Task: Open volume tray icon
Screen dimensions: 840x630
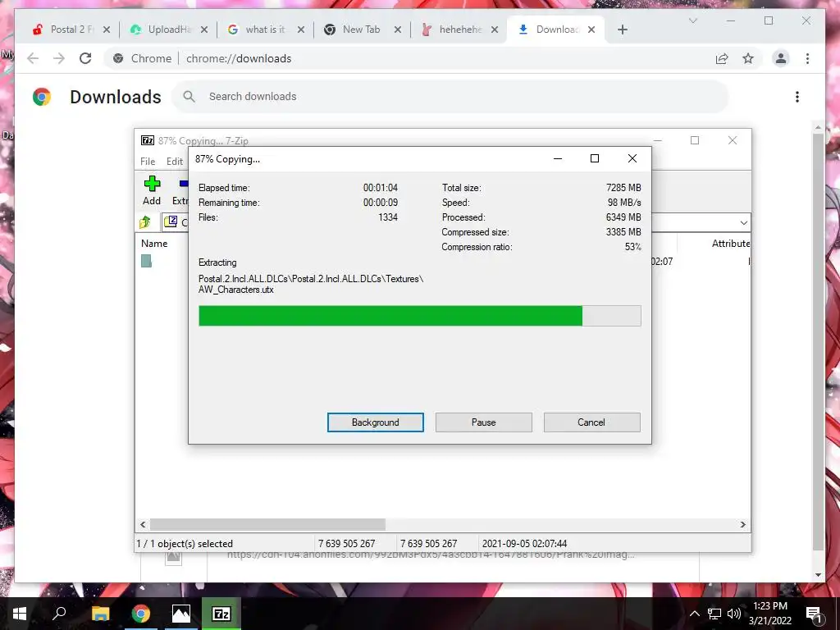Action: click(x=734, y=614)
